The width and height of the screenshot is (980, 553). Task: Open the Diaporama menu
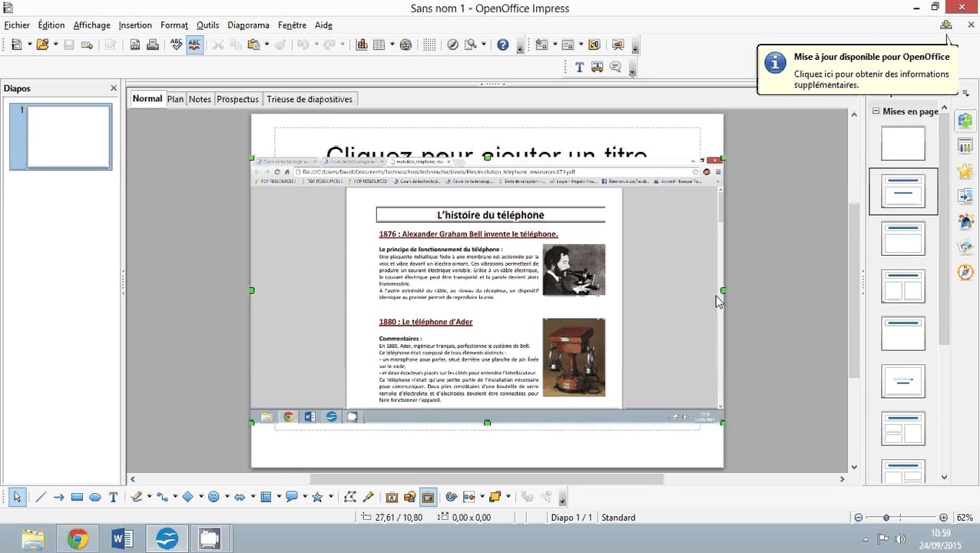[248, 25]
